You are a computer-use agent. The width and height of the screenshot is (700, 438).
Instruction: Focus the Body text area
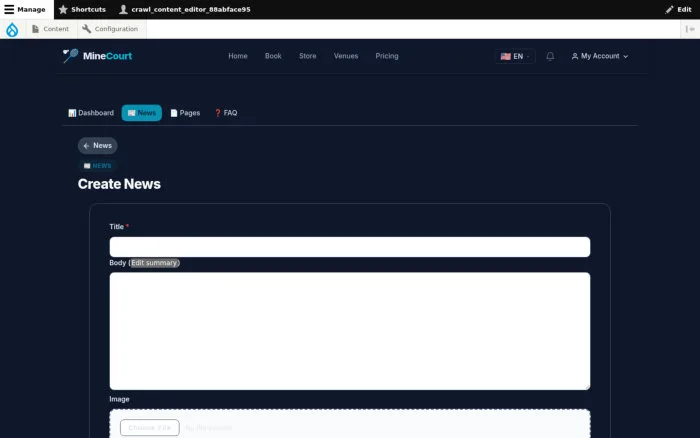350,331
